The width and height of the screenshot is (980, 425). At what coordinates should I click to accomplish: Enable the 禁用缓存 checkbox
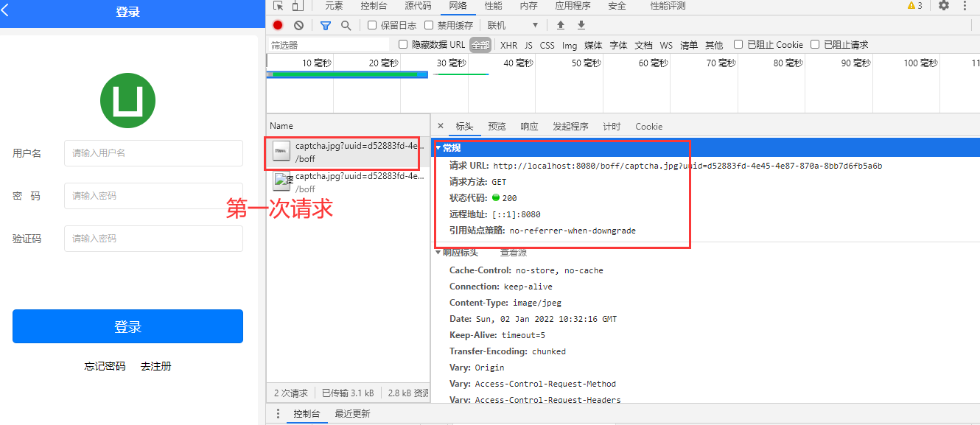coord(429,25)
